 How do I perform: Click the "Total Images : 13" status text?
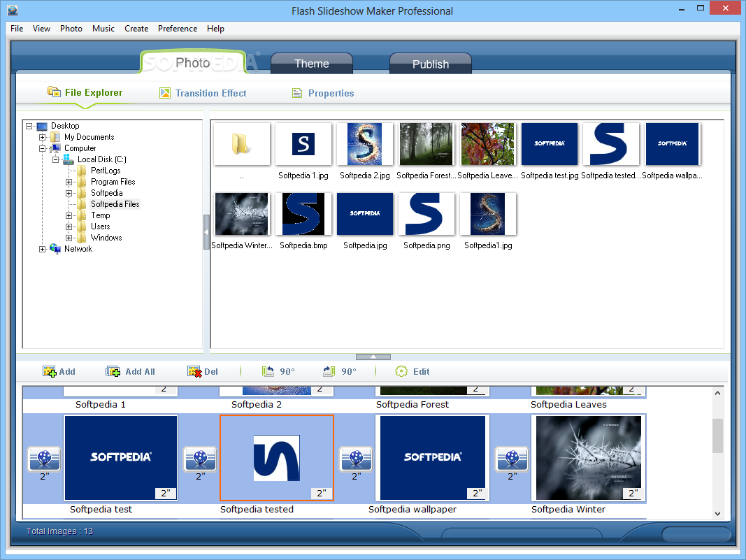(x=59, y=531)
